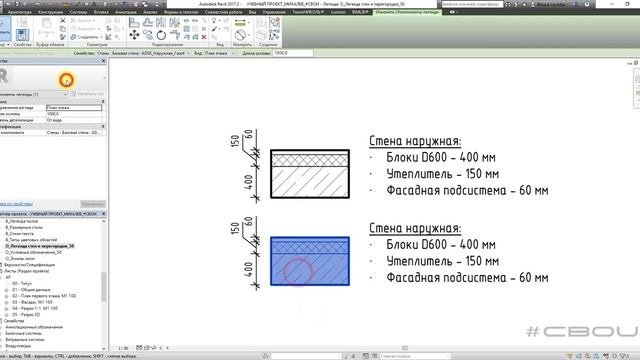Open the type selector dropdown in the Properties palette
Viewport: 640px width, 360px height.
(x=104, y=78)
